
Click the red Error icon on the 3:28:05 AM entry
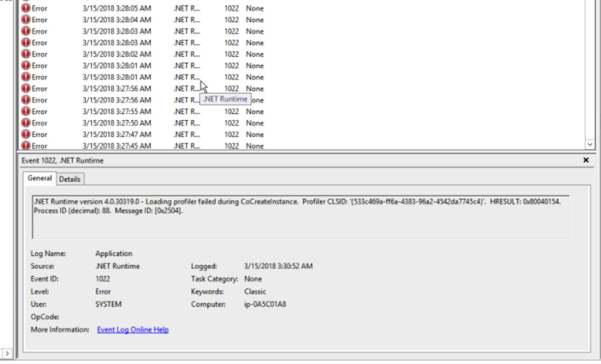coord(26,8)
